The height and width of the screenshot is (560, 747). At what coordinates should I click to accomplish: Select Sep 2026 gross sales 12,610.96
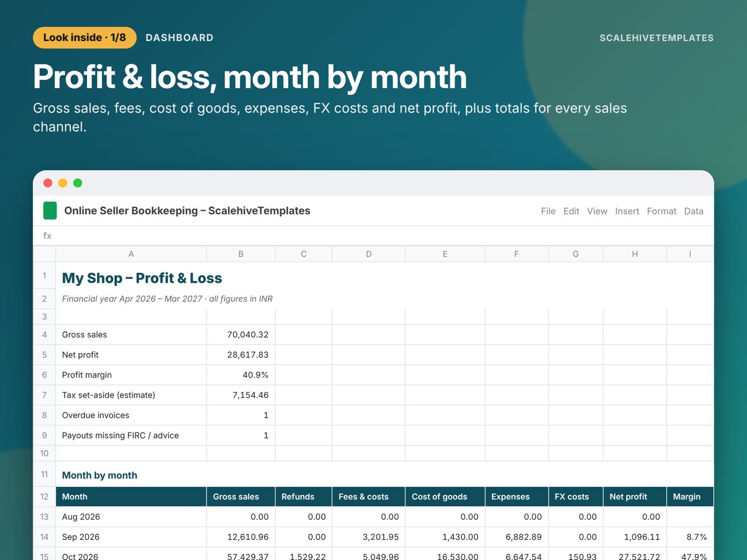[x=241, y=537]
